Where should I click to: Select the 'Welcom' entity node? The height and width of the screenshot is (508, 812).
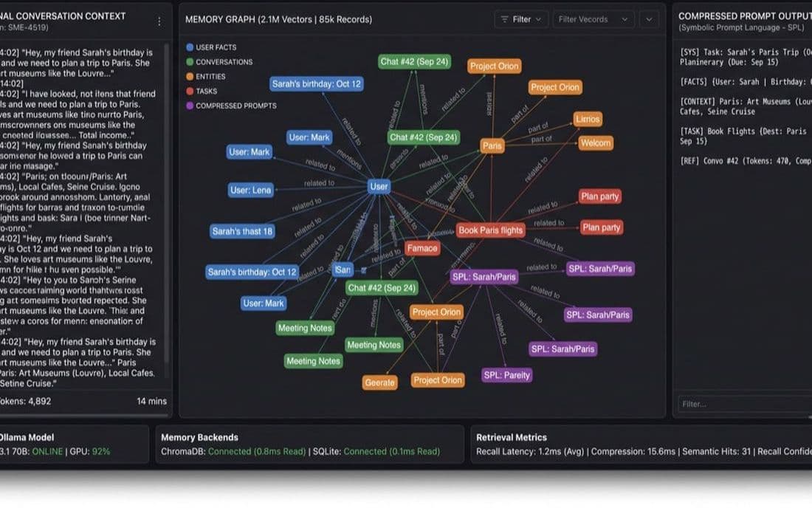coord(596,143)
